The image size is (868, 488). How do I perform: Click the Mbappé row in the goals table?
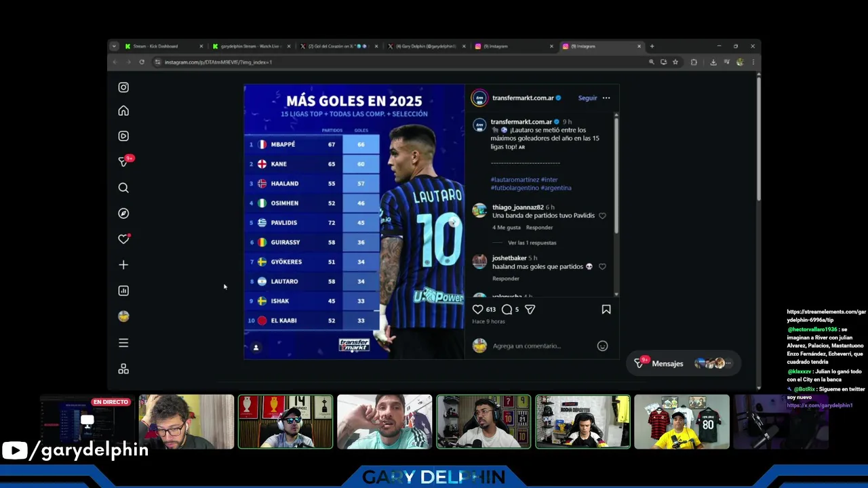[x=313, y=144]
